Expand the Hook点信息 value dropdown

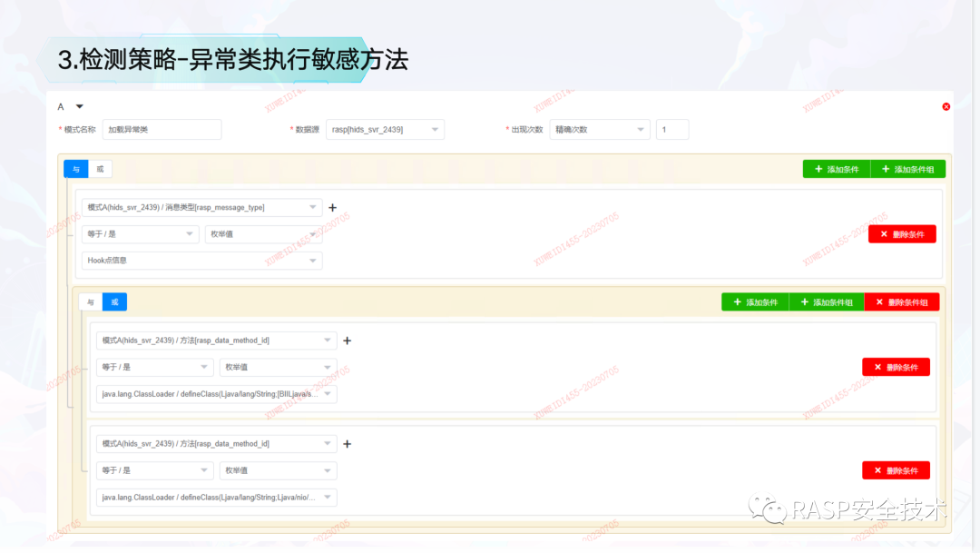pyautogui.click(x=201, y=261)
